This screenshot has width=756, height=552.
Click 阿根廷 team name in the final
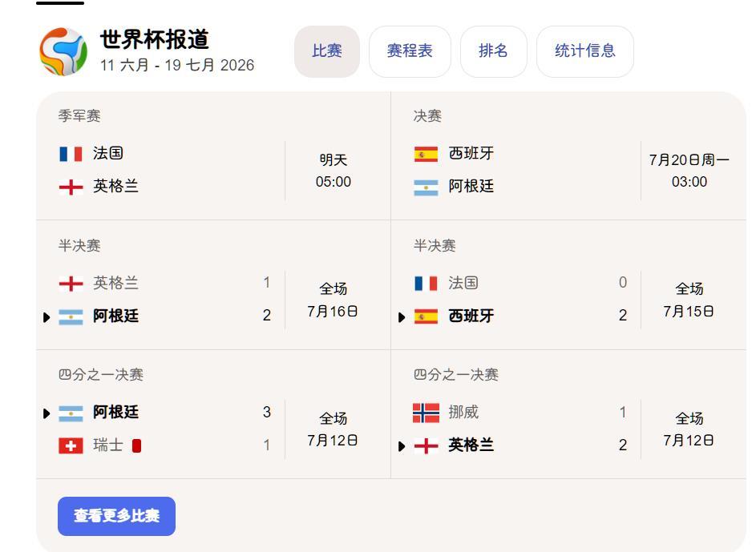tap(471, 186)
